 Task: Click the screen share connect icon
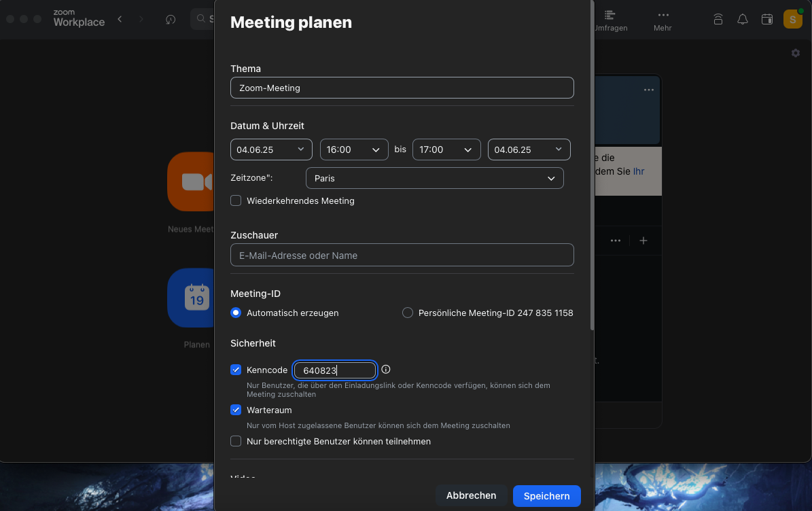718,19
